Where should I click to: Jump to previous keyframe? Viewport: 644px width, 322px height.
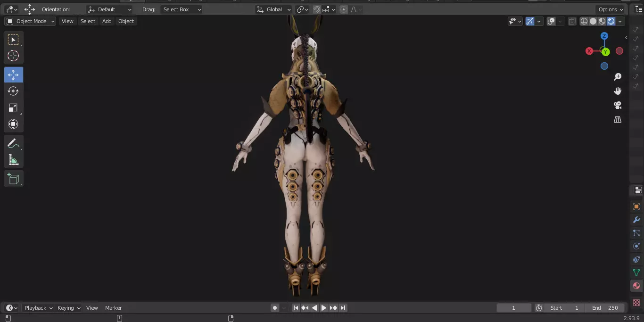tap(305, 308)
